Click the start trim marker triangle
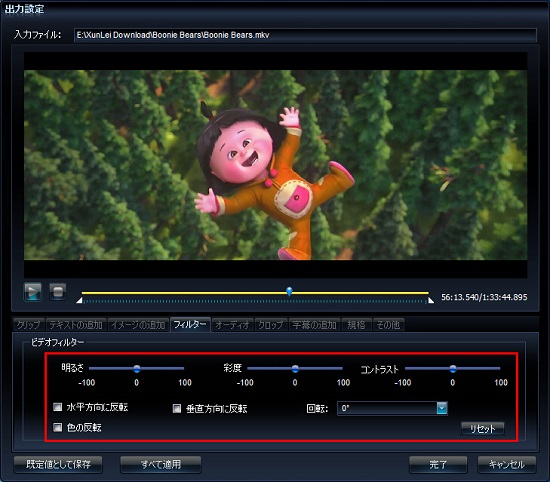Viewport: 550px width, 482px height. point(80,300)
